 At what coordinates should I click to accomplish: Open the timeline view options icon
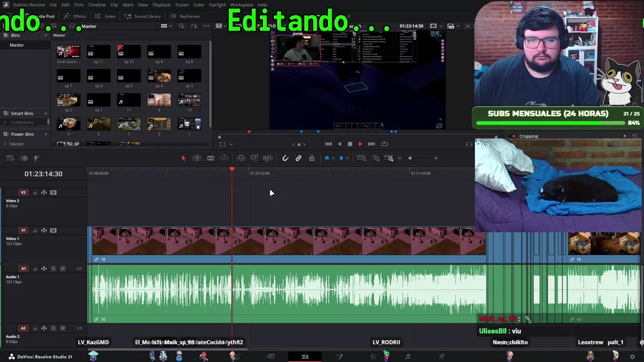[10, 158]
